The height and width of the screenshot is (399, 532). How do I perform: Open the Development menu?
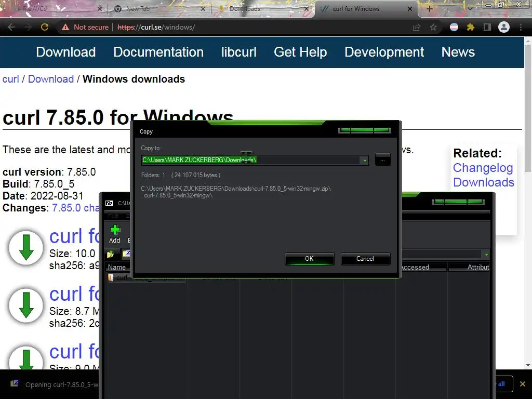pos(384,52)
